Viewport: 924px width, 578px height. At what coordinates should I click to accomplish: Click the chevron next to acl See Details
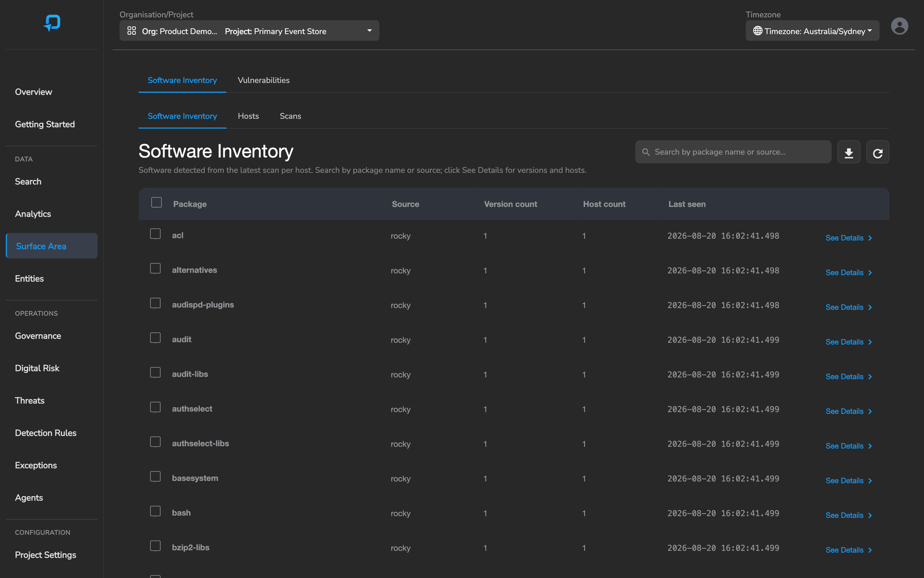870,238
